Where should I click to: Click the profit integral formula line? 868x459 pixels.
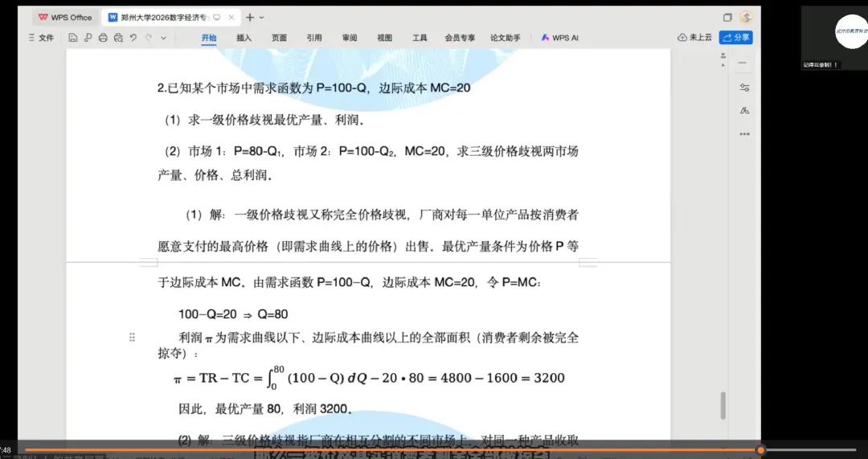[x=369, y=377]
